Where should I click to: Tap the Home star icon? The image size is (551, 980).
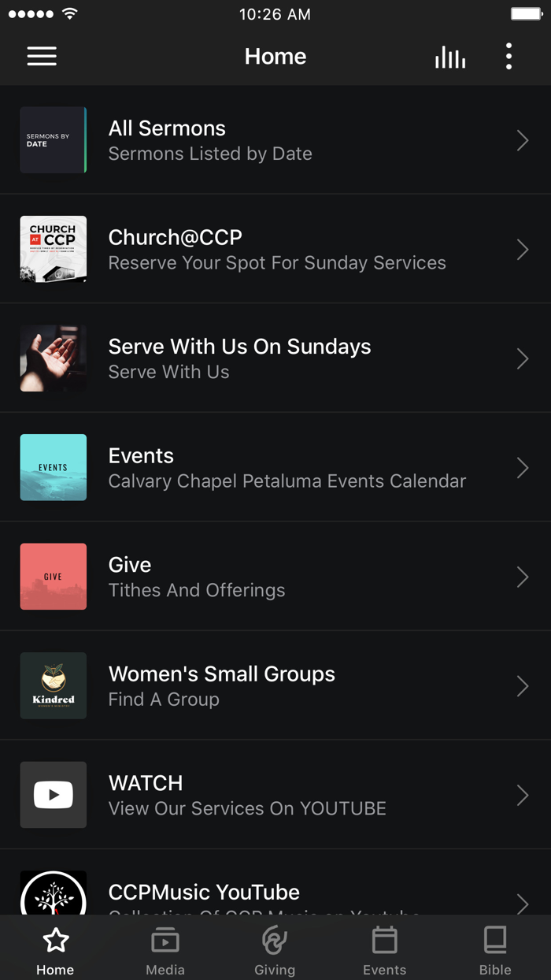[x=54, y=939]
